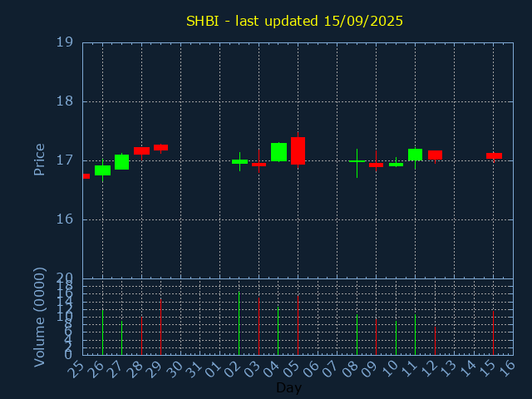
Task: Click the day 07 x-axis label
Action: coord(330,369)
